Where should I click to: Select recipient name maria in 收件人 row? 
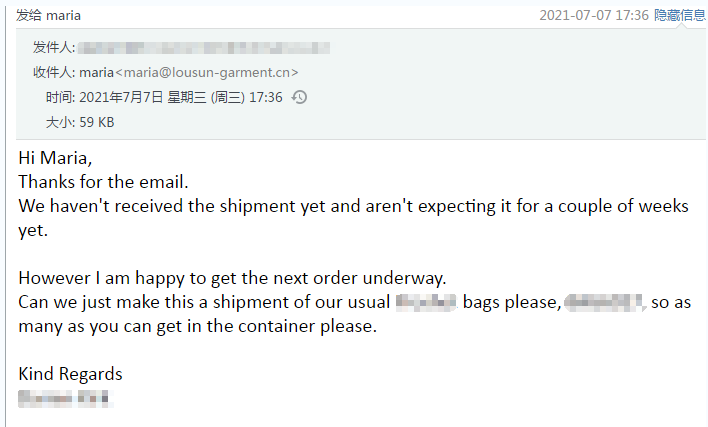(96, 72)
